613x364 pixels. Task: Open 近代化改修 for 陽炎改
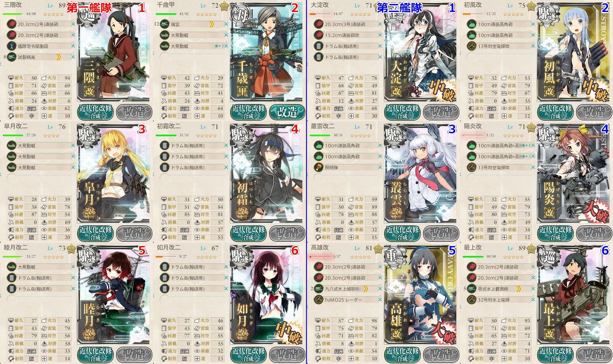(x=555, y=233)
